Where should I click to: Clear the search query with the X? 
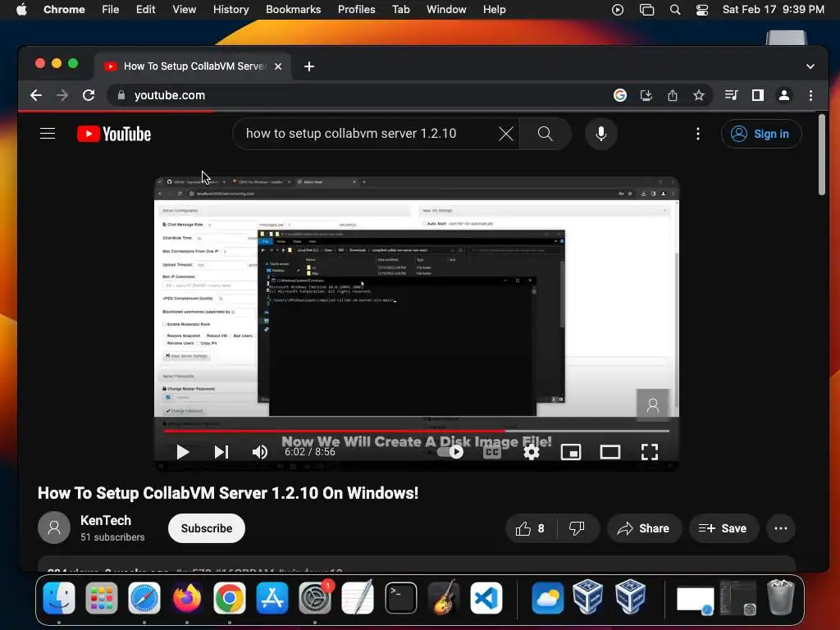pyautogui.click(x=505, y=134)
